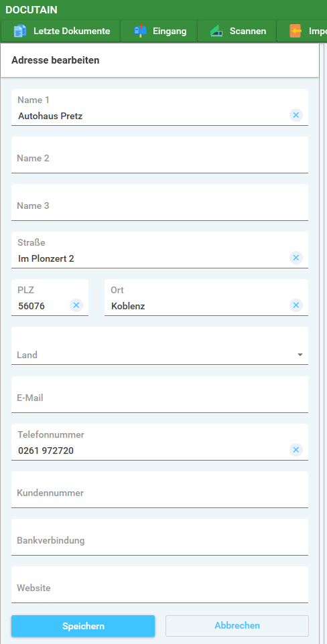This screenshot has height=644, width=327.
Task: Clear the Name 1 field
Action: (x=296, y=115)
